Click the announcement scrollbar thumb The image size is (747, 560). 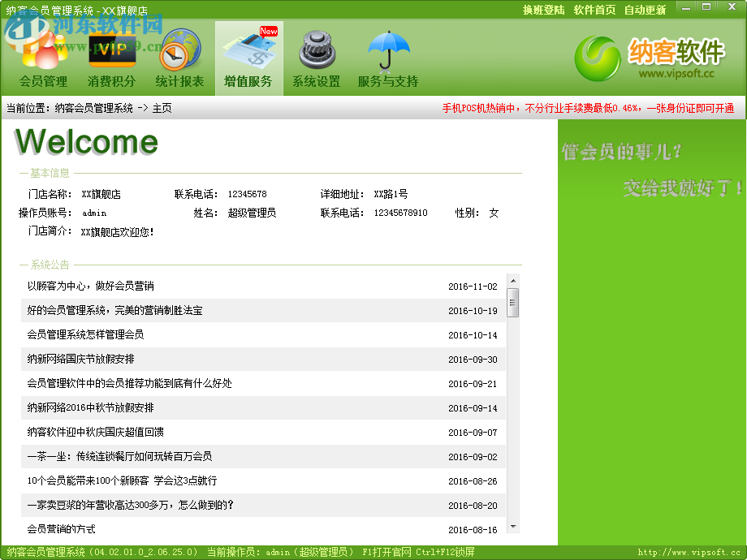tap(512, 300)
